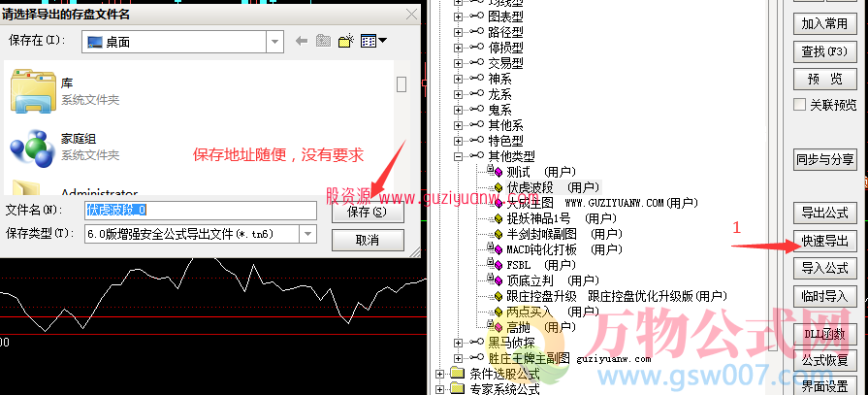
Task: Expand the 神系 tree node
Action: coord(458,80)
